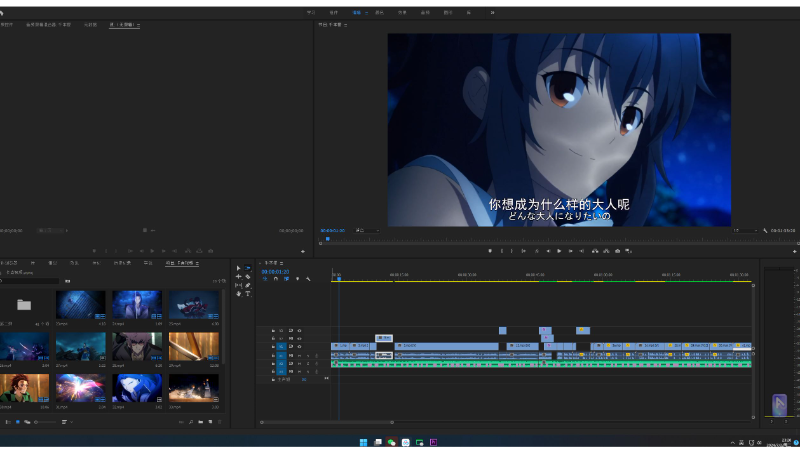Toggle V1 track lock
800x453 pixels.
coord(273,346)
